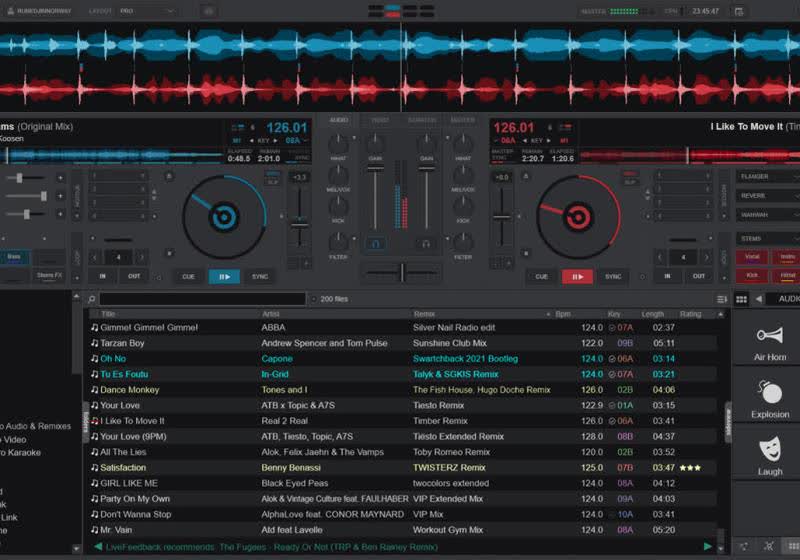
Task: Pause the right red deck playback
Action: tap(577, 276)
